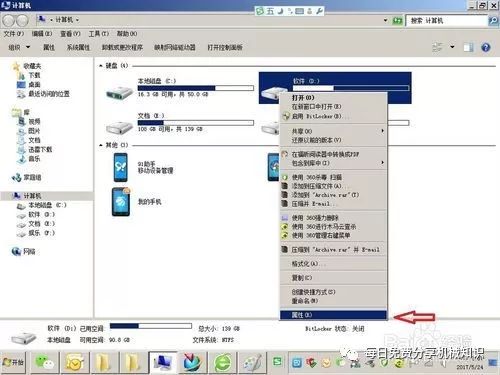This screenshot has height=375, width=500.
Task: Open the 工具 menu
Action: pos(99,34)
